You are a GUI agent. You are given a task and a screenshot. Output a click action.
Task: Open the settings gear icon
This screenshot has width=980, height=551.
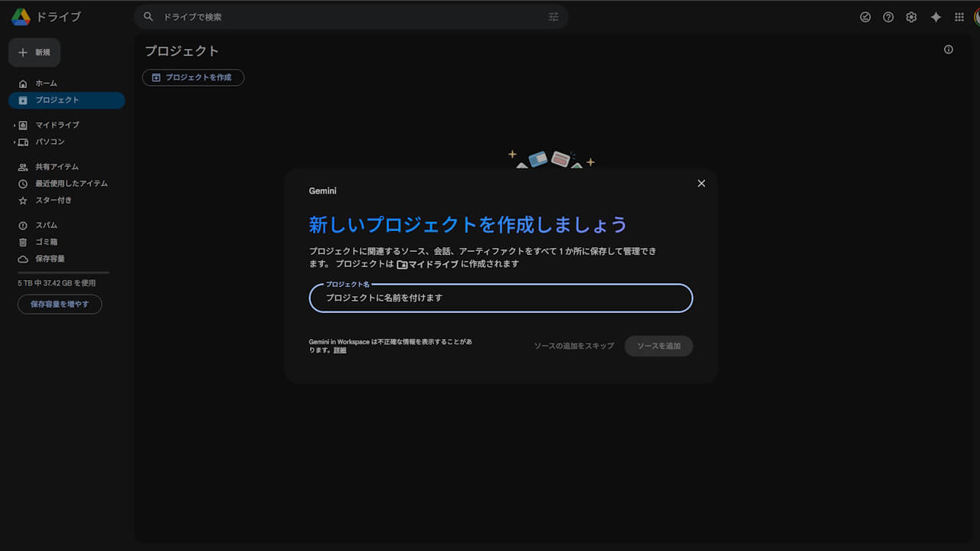(911, 17)
